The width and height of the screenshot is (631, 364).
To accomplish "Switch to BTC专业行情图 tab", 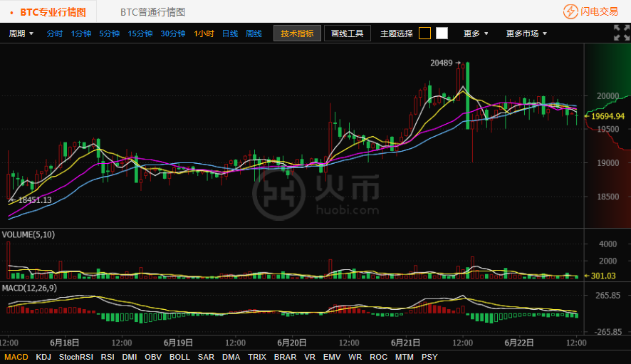I will coord(53,12).
